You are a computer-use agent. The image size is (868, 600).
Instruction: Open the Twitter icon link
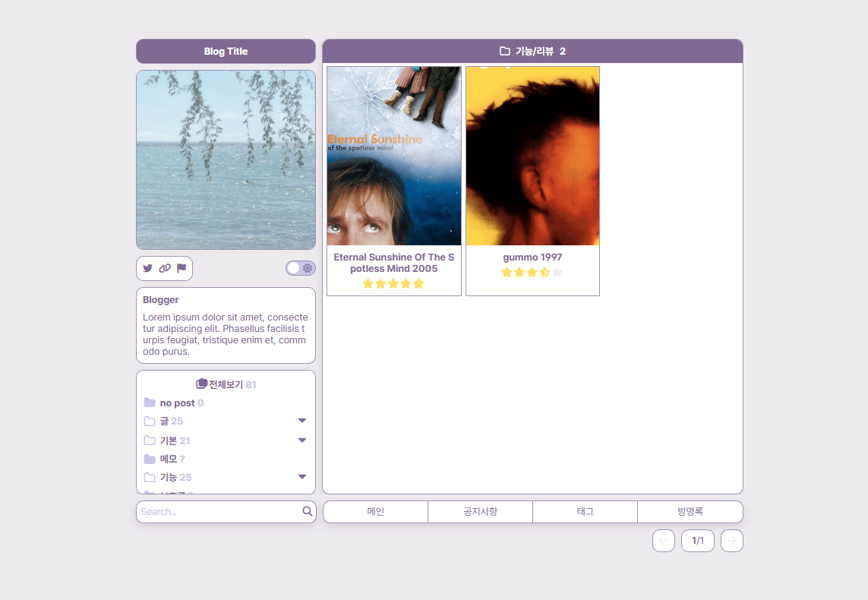[148, 268]
